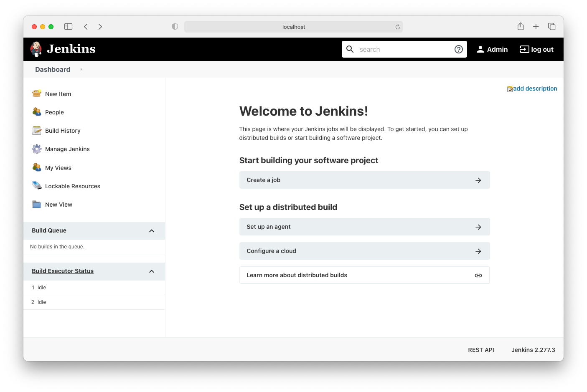This screenshot has width=587, height=392.
Task: Click the Jenkins butler logo
Action: (36, 49)
